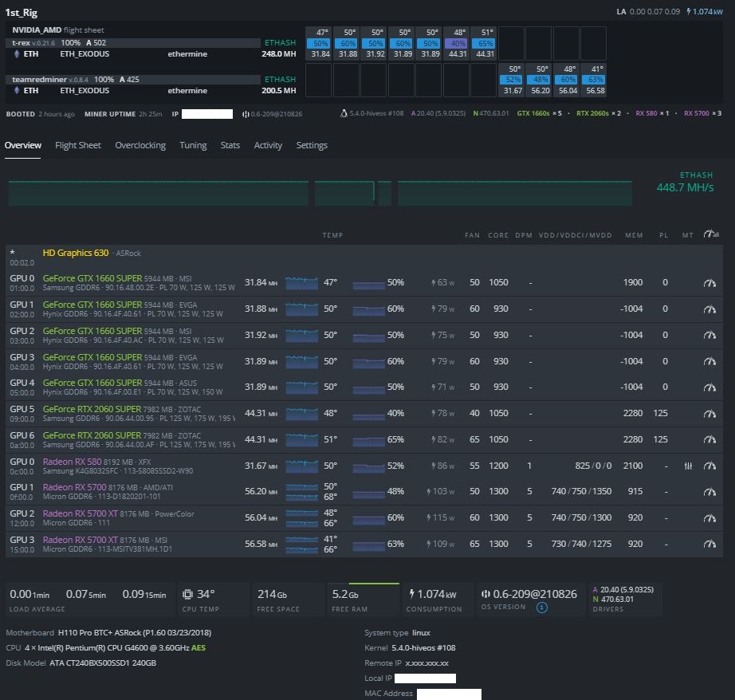Click the info icon under OS version
Image resolution: width=735 pixels, height=700 pixels.
pos(541,608)
